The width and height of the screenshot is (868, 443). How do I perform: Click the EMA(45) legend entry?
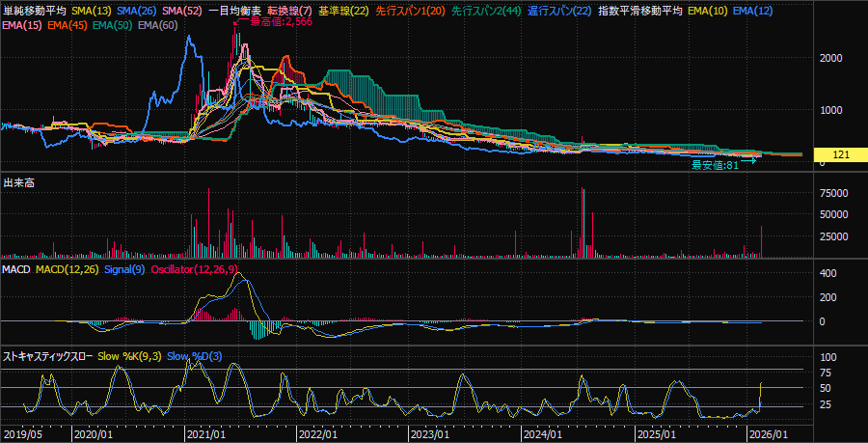point(66,23)
